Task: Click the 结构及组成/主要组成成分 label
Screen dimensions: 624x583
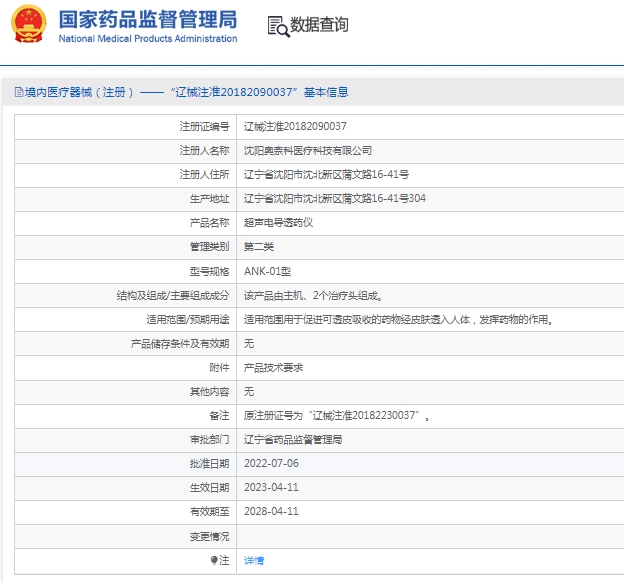Action: 173,295
